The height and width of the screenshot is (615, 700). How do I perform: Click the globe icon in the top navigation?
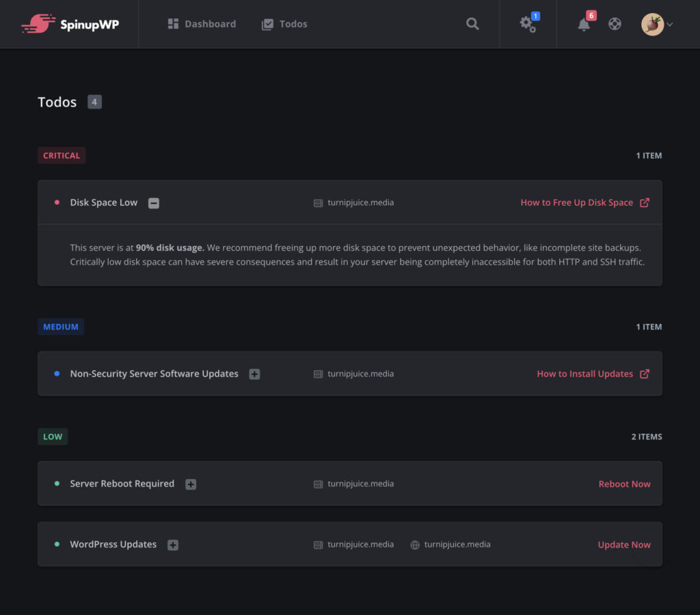coord(615,23)
